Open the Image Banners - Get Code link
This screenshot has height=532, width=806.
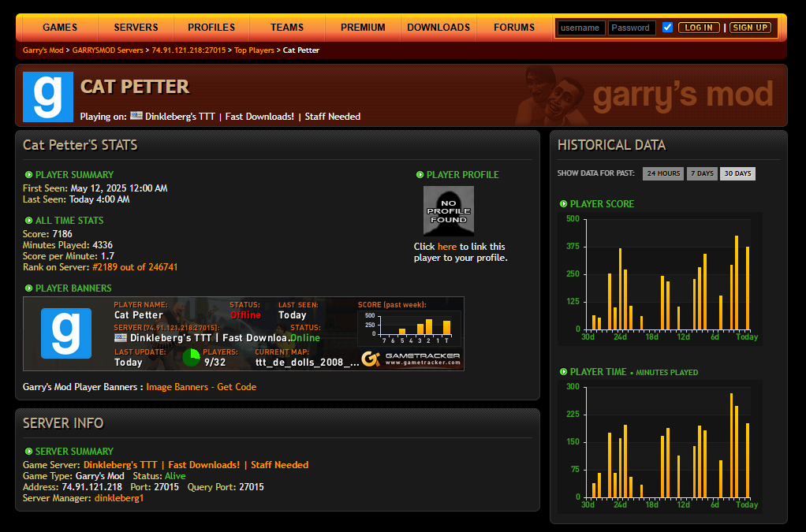click(x=201, y=387)
